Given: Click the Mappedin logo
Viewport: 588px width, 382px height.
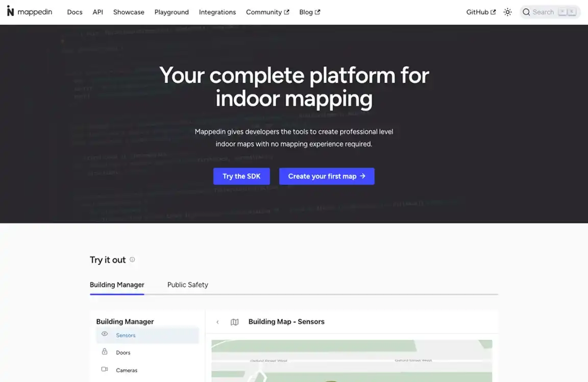Looking at the screenshot, I should pos(29,11).
